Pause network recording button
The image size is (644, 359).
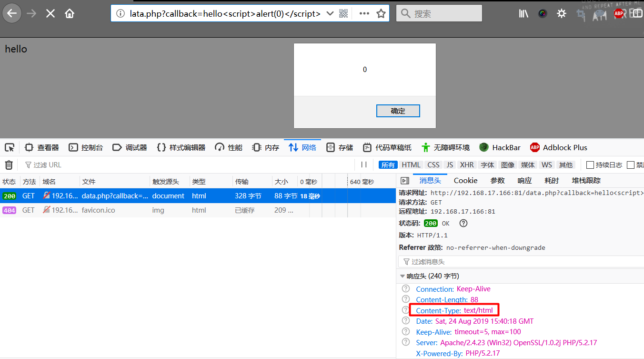pyautogui.click(x=364, y=165)
